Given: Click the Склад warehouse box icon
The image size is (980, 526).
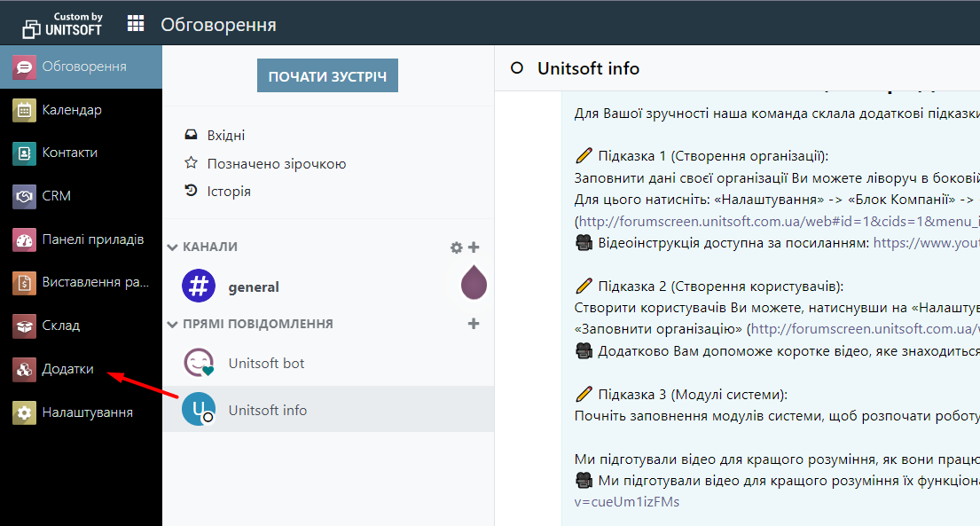Looking at the screenshot, I should [x=24, y=326].
